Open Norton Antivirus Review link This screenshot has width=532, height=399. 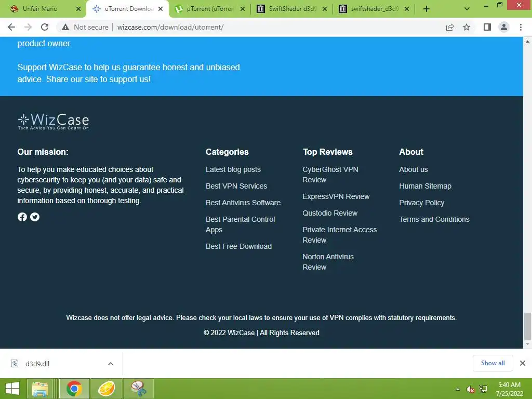(328, 262)
